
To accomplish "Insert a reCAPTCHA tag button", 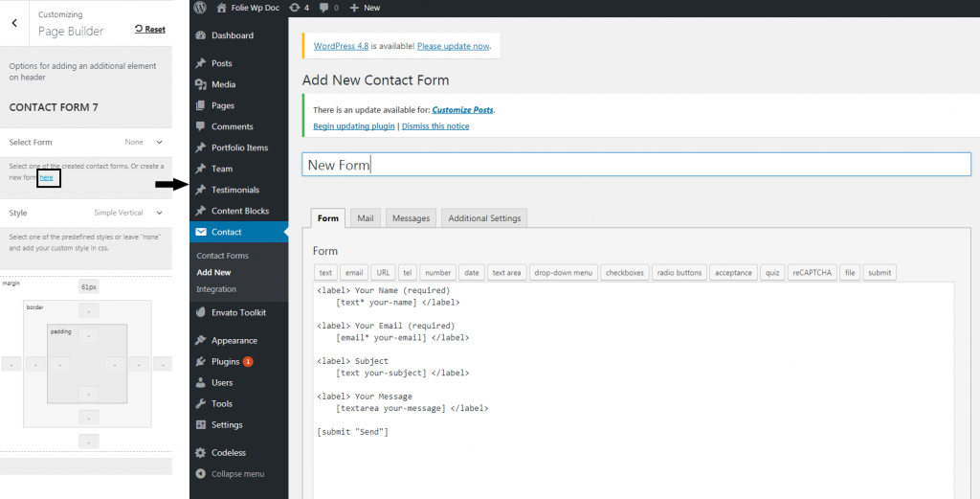I will pyautogui.click(x=812, y=273).
